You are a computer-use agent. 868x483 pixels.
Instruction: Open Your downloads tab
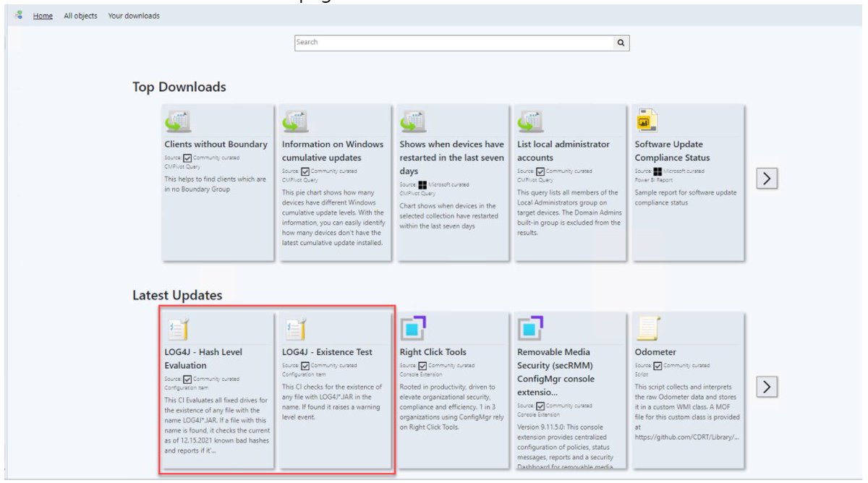[x=134, y=16]
